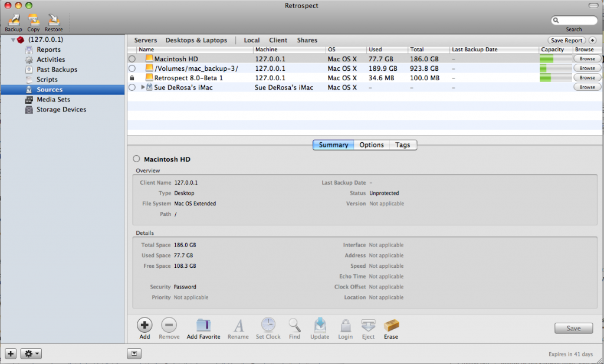Sort by the Machine column header
This screenshot has height=364, width=604.
289,50
